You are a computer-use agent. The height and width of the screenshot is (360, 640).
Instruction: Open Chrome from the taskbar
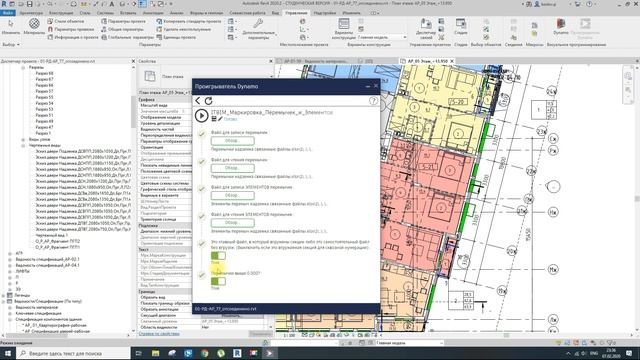coord(204,353)
